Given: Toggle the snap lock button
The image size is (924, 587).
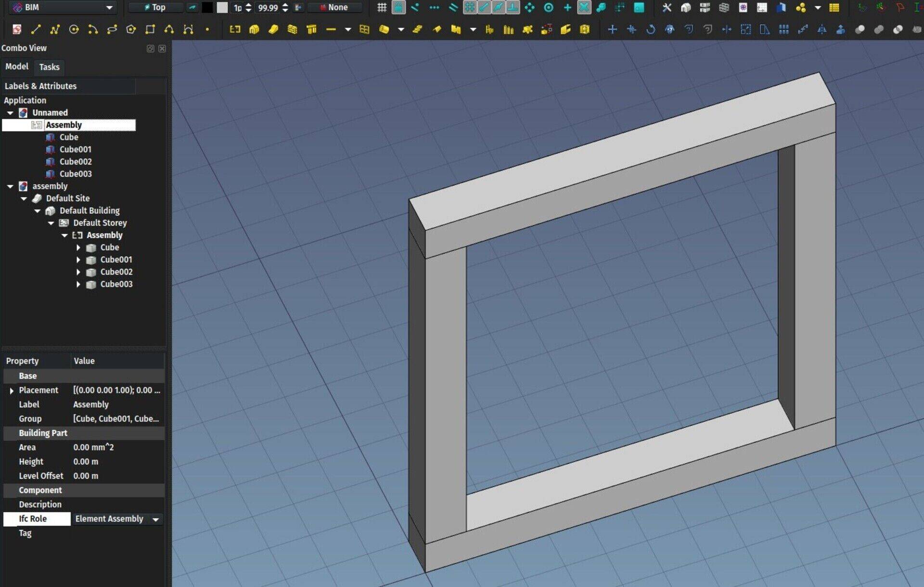Looking at the screenshot, I should [398, 7].
